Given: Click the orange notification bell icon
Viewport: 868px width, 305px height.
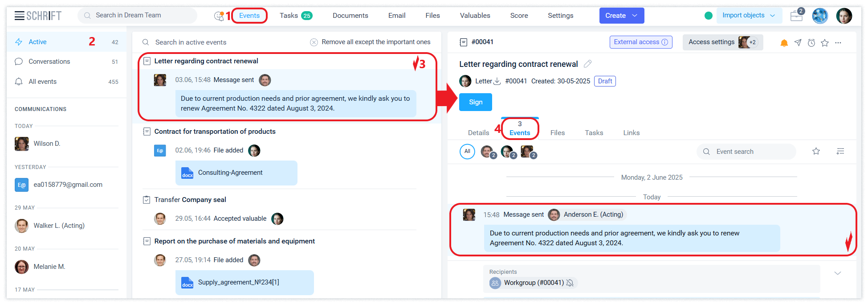Looking at the screenshot, I should (x=784, y=43).
